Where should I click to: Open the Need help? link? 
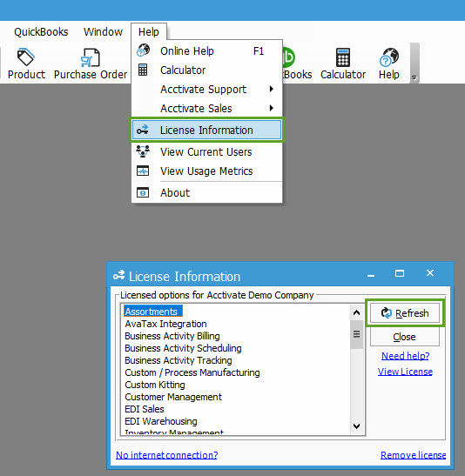405,356
